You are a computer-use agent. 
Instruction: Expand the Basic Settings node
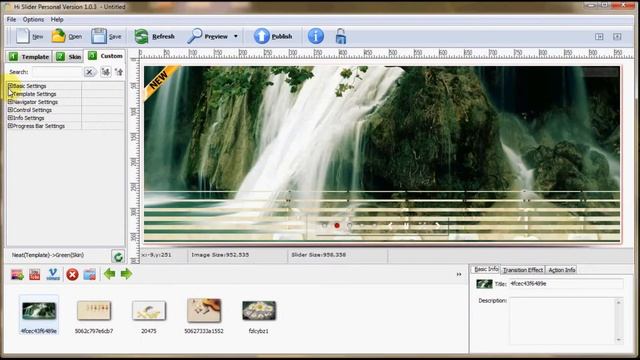point(10,86)
